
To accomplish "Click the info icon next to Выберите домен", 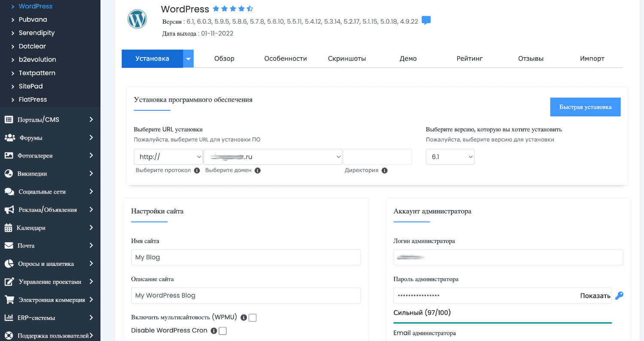I will click(258, 170).
